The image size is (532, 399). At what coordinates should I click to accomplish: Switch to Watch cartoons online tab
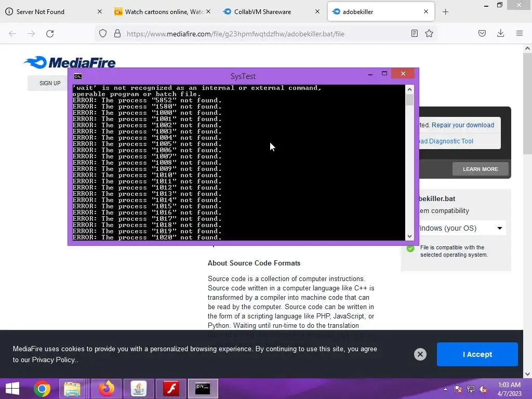(164, 11)
